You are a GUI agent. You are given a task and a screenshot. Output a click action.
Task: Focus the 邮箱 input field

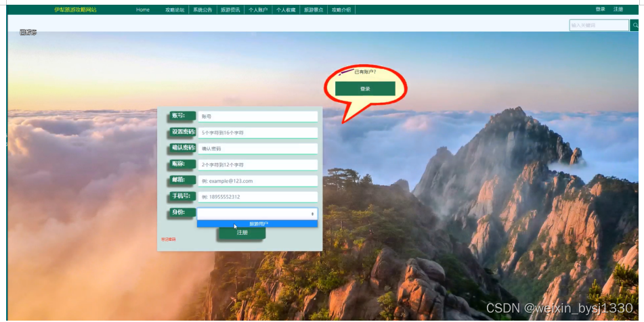pos(257,181)
